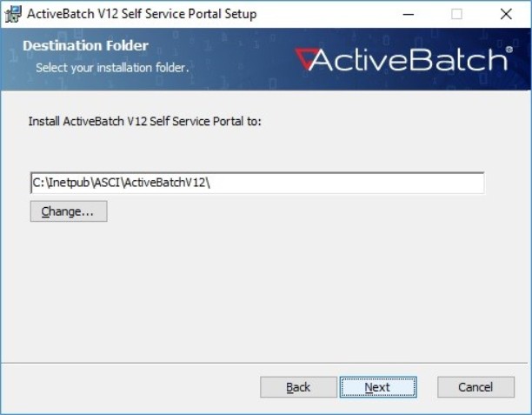Click the Destination Folder heading
532x415 pixels.
[x=85, y=45]
